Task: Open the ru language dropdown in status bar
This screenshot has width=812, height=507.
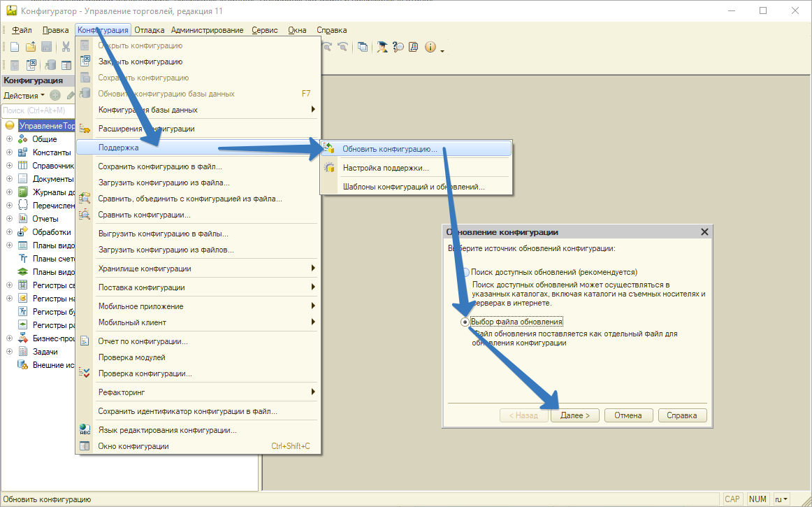Action: pos(781,499)
